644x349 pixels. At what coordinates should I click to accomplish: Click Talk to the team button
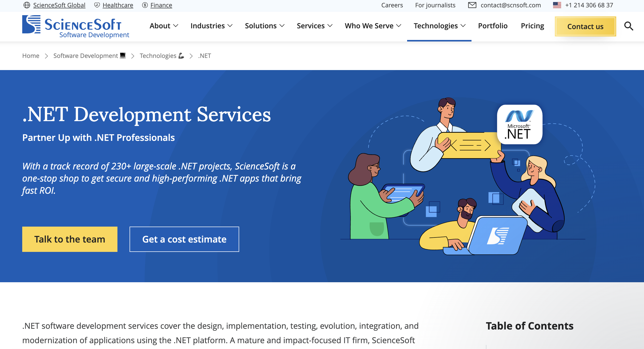click(x=70, y=239)
